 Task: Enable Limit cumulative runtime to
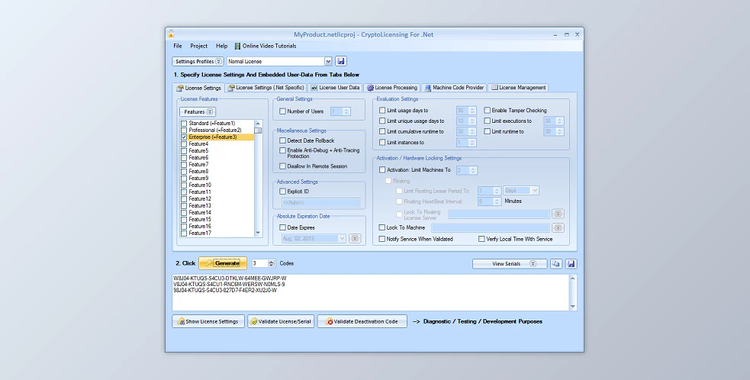[x=382, y=132]
